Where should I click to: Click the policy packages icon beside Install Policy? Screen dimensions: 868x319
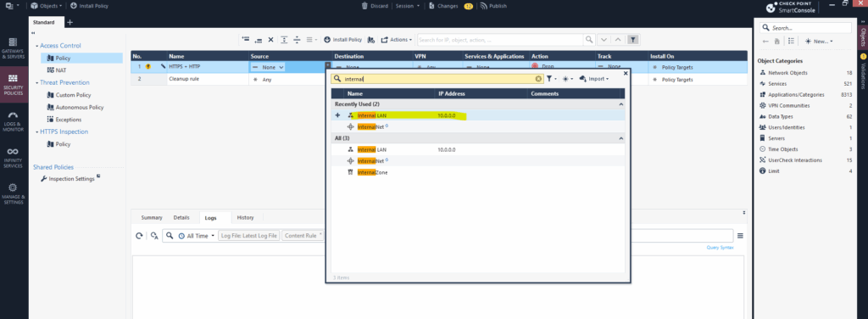click(370, 40)
